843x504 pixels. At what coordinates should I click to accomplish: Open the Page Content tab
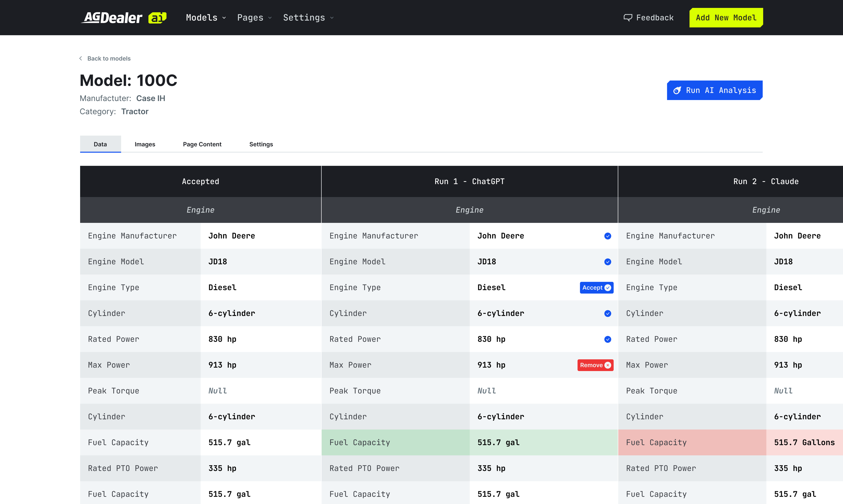click(x=202, y=144)
